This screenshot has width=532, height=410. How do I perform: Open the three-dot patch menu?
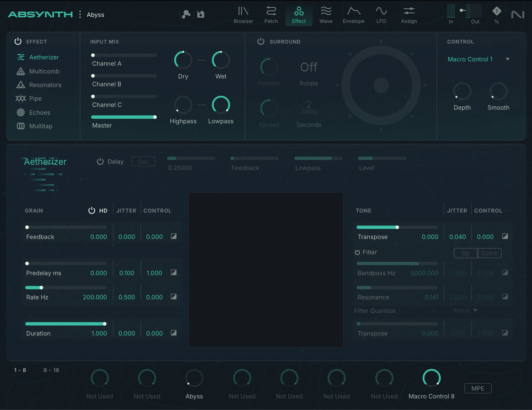80,15
